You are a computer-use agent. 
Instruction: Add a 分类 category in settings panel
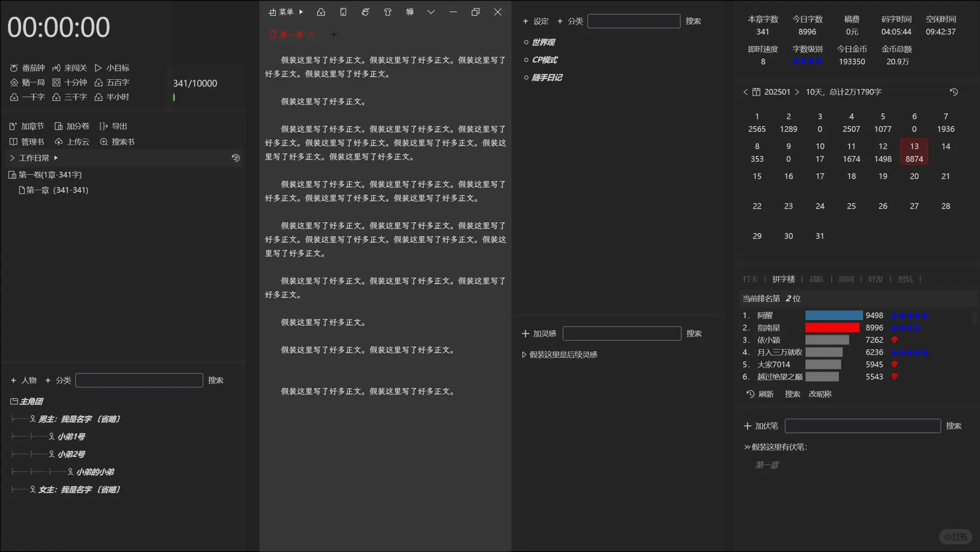coord(570,21)
